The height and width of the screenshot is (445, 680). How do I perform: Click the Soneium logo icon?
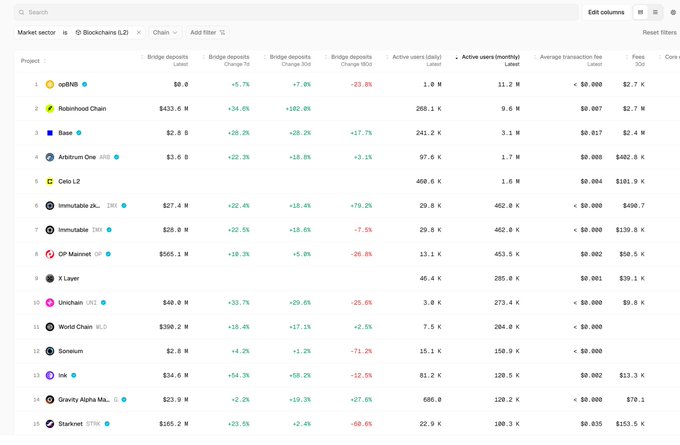tap(50, 351)
